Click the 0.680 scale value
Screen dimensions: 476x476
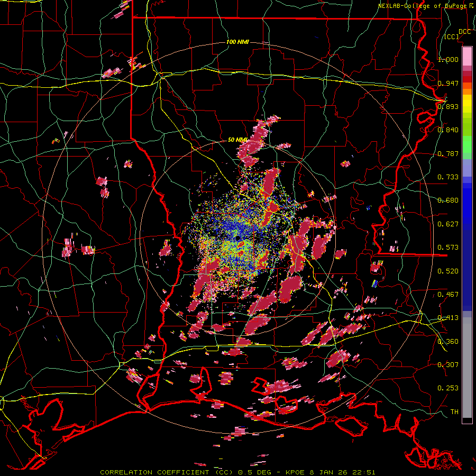point(448,200)
